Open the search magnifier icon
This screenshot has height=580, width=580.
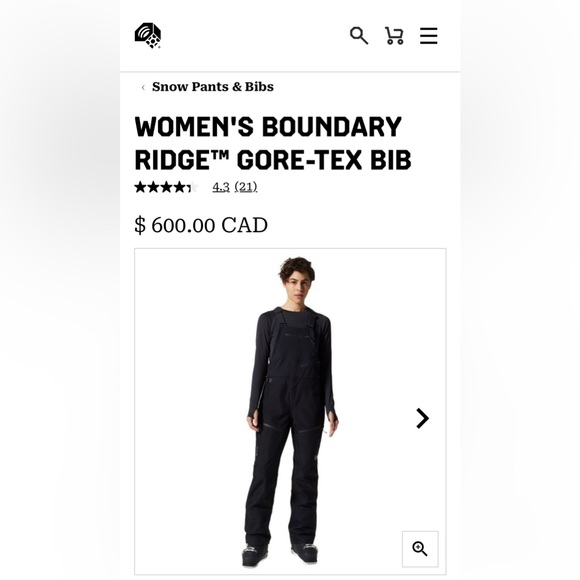point(359,36)
